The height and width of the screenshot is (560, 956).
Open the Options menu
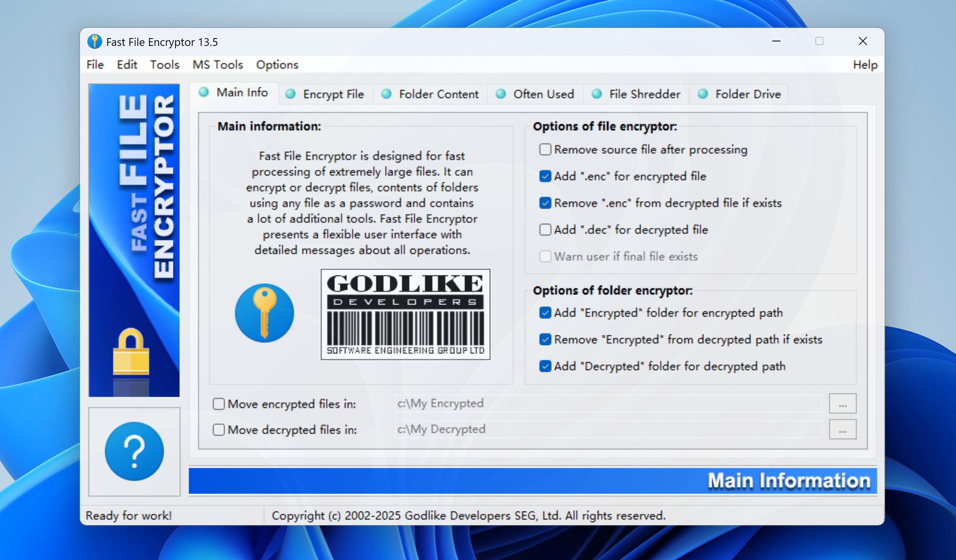[277, 65]
